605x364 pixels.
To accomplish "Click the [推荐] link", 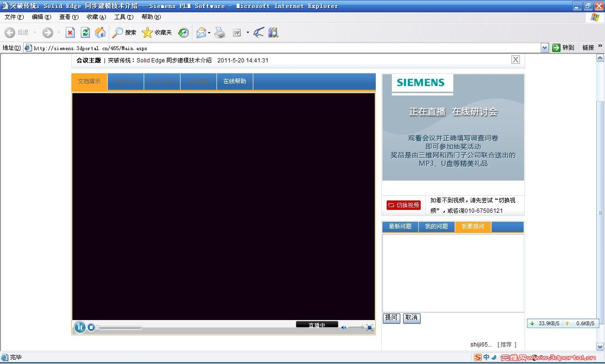I will tap(507, 345).
